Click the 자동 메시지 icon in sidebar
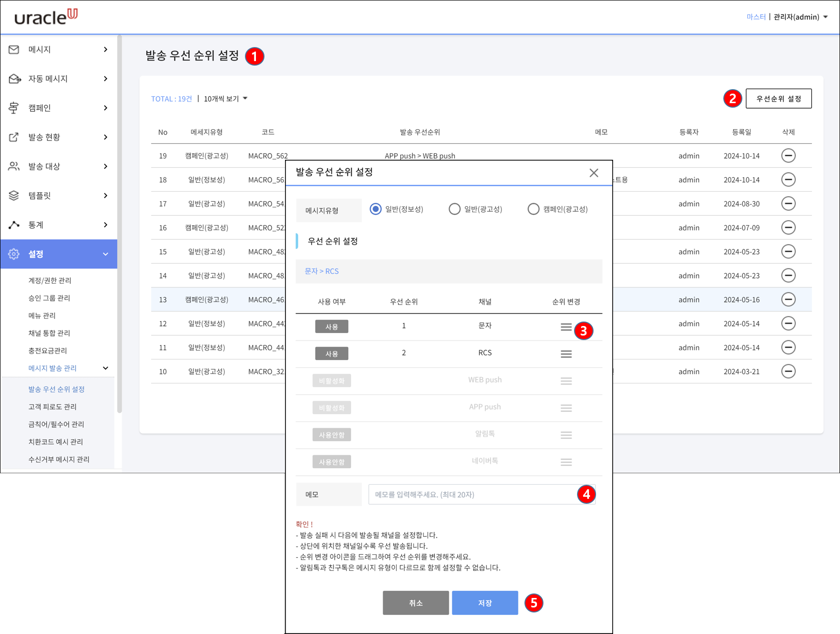 (15, 79)
